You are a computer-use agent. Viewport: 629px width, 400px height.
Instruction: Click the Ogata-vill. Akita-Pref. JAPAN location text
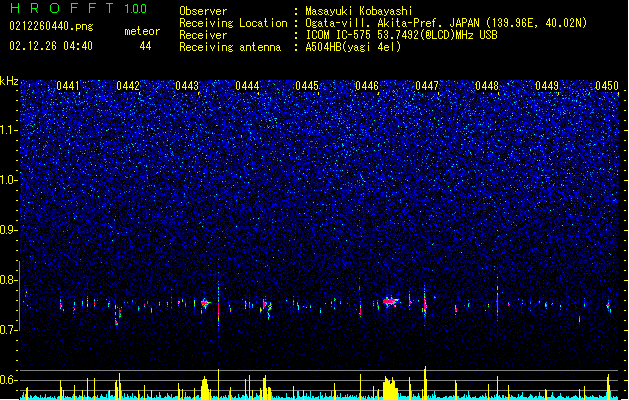[446, 23]
